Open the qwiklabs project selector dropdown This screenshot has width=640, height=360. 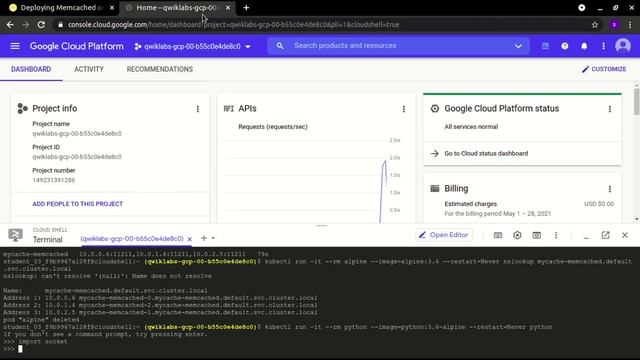192,47
